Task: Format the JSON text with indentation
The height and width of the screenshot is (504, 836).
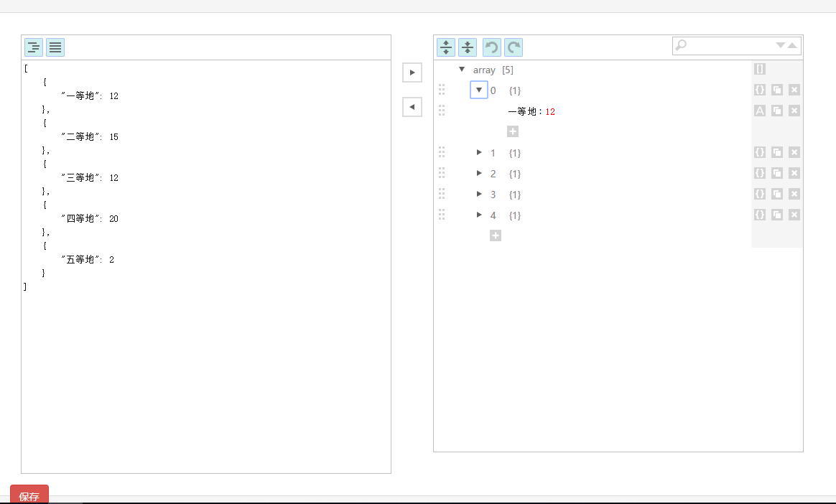Action: click(34, 47)
